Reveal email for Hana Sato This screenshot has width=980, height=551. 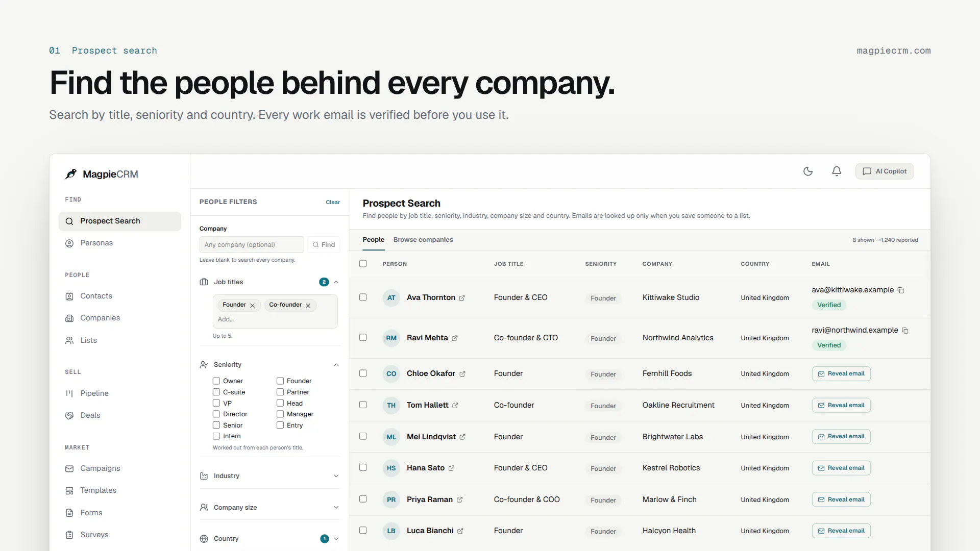point(841,468)
